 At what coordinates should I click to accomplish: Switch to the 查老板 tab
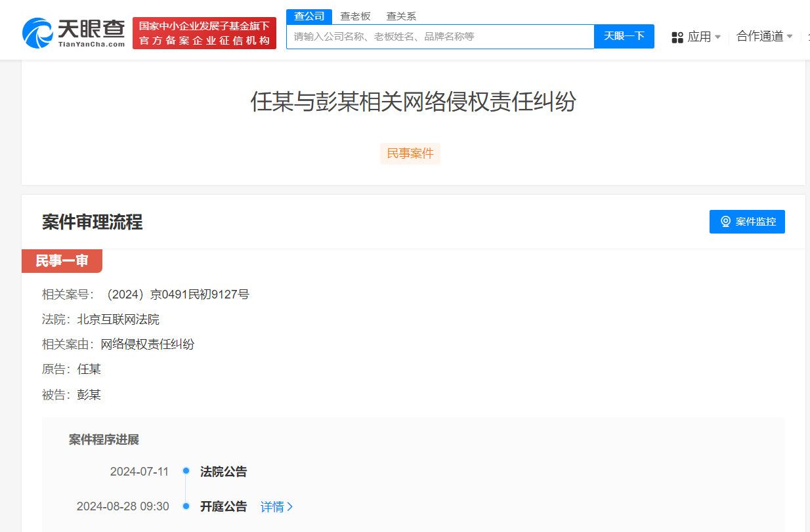[x=353, y=16]
